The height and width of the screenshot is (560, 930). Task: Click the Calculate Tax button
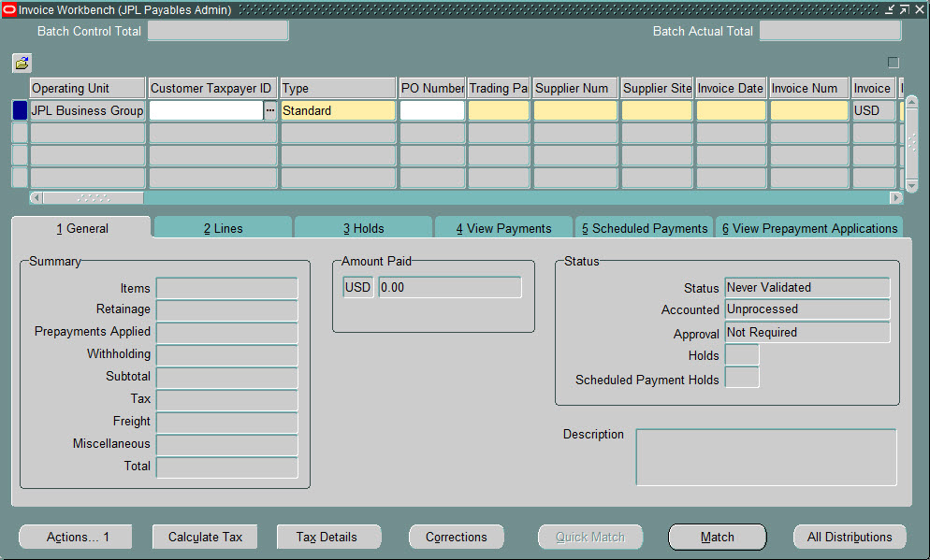click(204, 537)
